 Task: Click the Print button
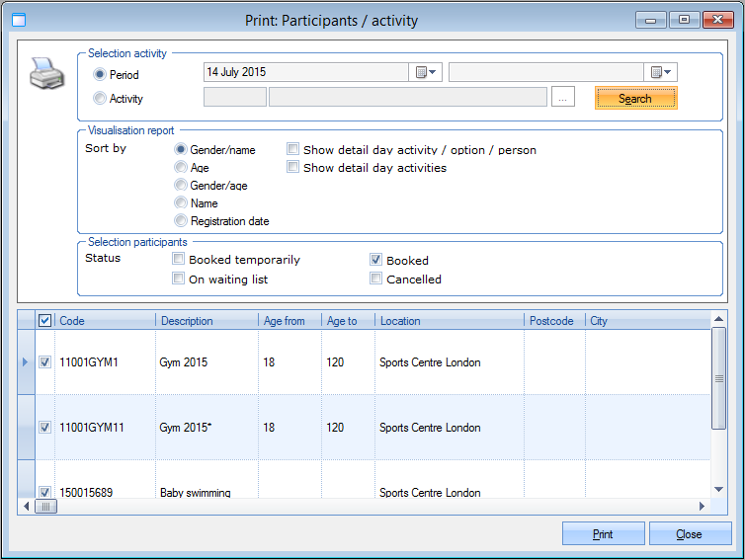click(x=603, y=534)
